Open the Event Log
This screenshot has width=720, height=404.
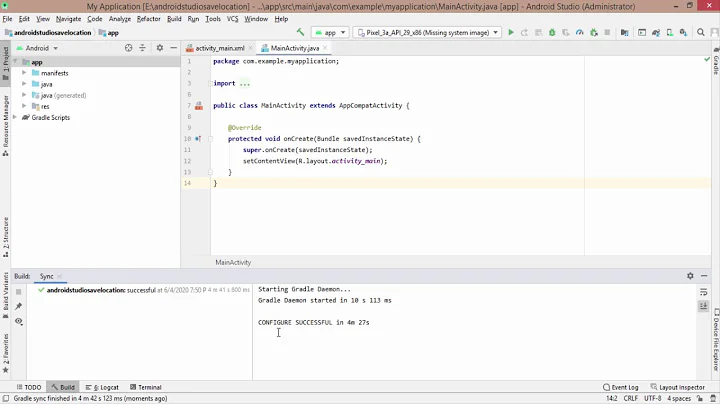[620, 387]
